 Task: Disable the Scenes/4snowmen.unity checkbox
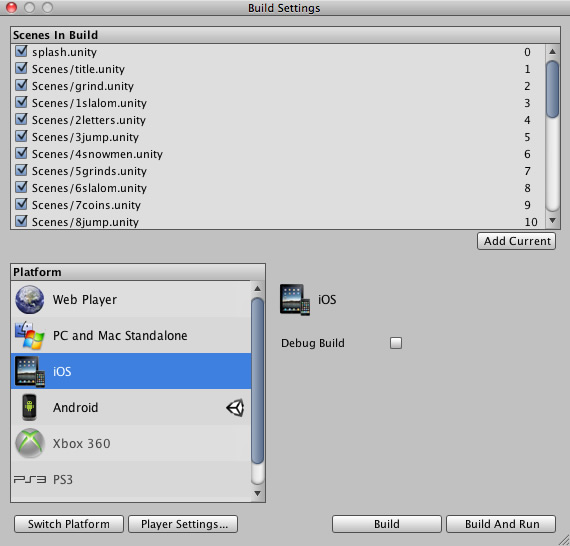(x=21, y=153)
